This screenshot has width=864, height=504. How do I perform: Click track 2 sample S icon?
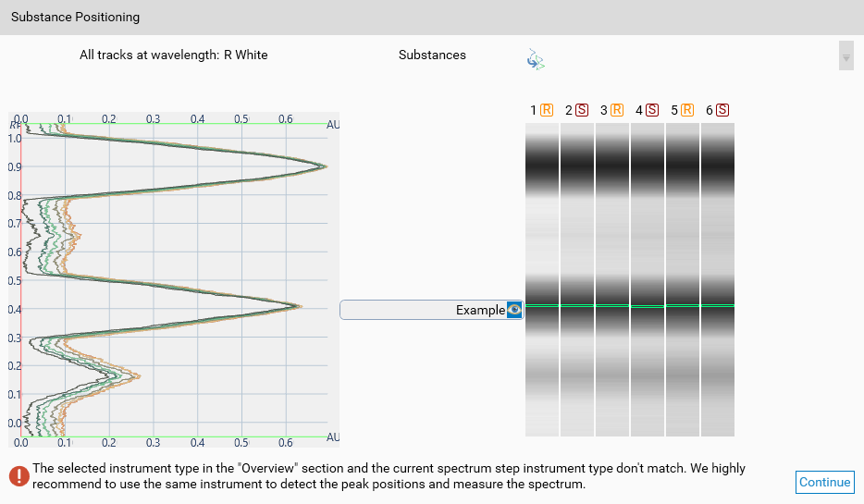pos(582,110)
